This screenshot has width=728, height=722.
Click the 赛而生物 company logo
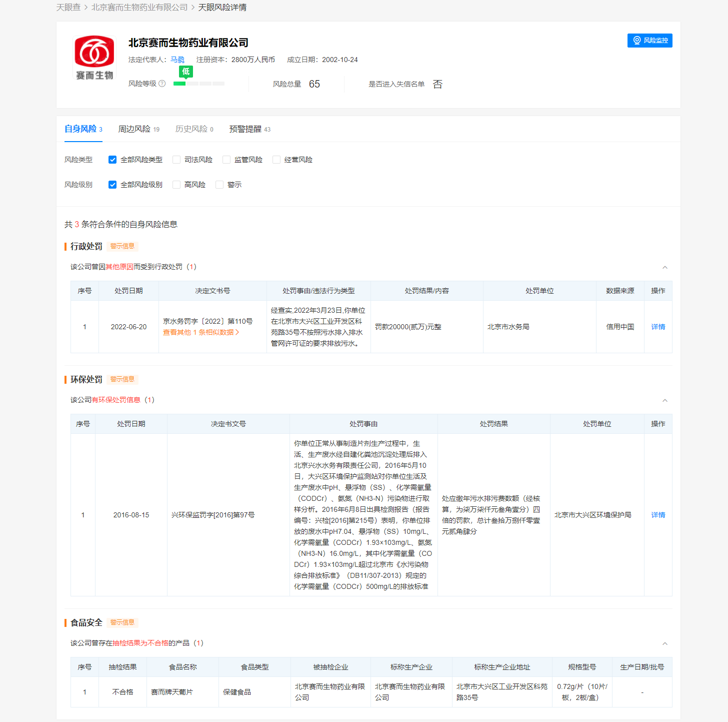[x=94, y=58]
